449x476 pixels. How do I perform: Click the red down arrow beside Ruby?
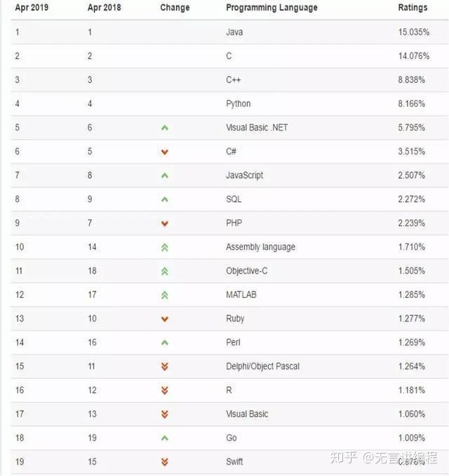[x=165, y=319]
